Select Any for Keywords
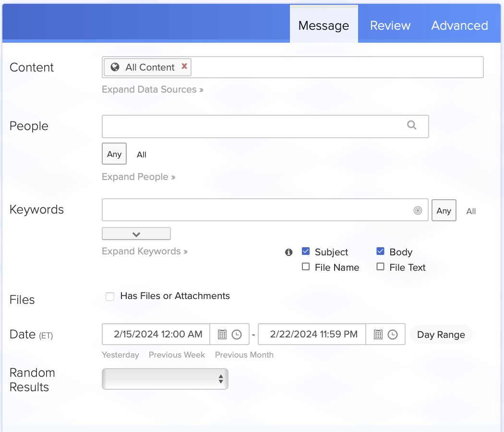 (x=444, y=211)
